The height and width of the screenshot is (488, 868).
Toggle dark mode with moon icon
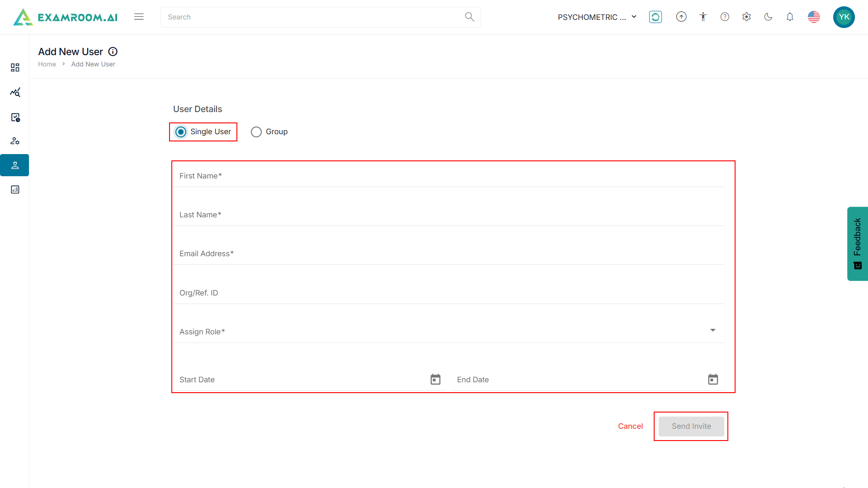768,17
